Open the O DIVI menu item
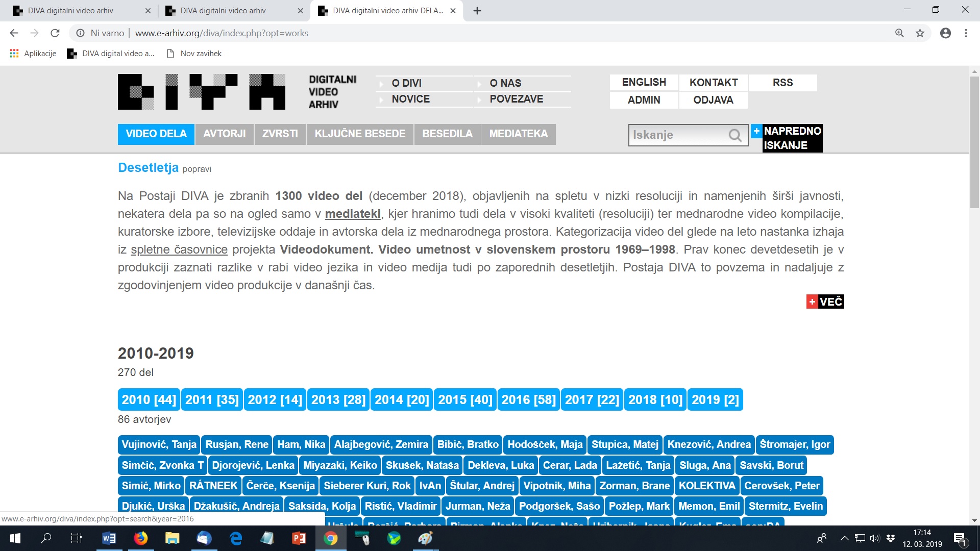The width and height of the screenshot is (980, 551). pos(406,83)
